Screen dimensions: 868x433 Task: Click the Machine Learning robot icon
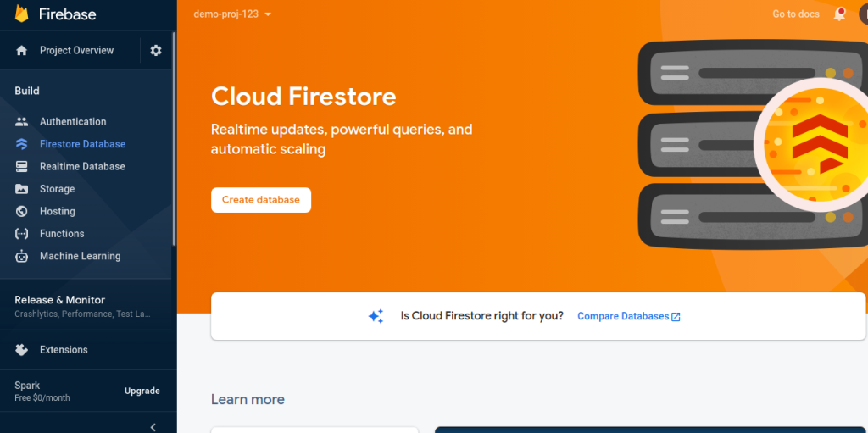[21, 256]
